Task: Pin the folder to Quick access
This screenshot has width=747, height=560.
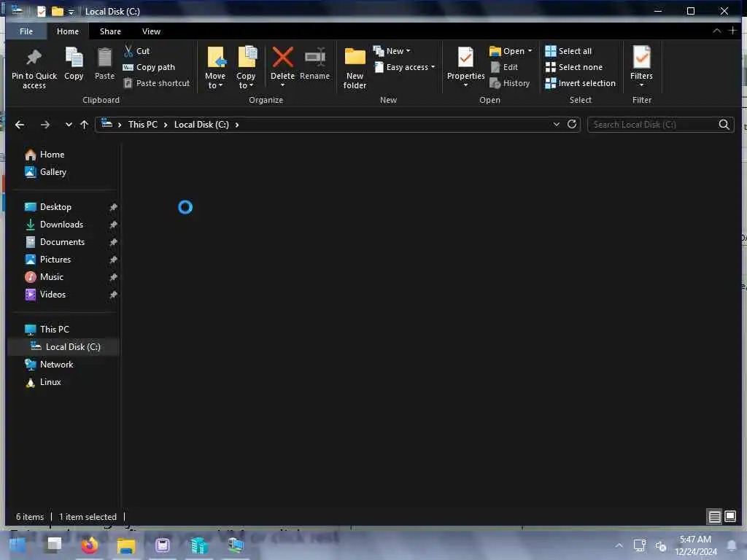Action: (x=34, y=68)
